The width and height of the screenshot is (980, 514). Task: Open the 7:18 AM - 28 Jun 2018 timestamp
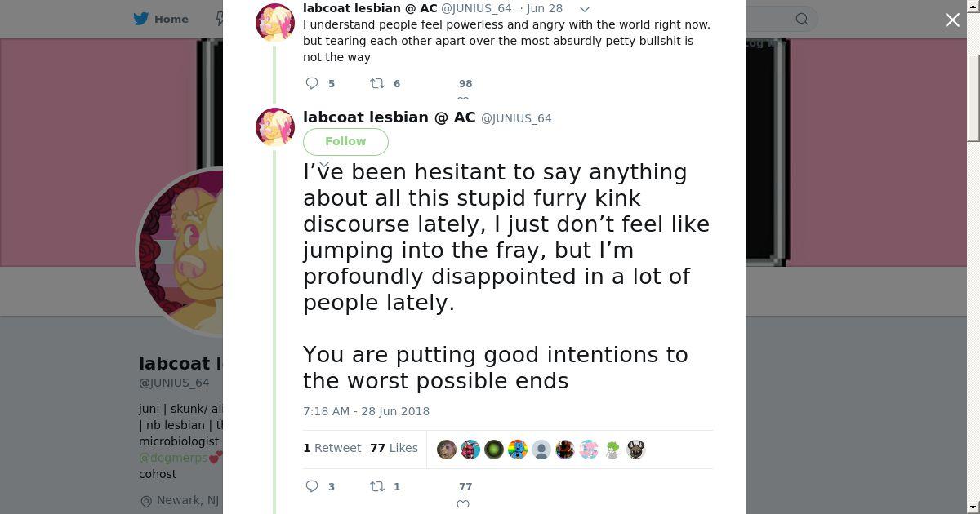tap(366, 411)
